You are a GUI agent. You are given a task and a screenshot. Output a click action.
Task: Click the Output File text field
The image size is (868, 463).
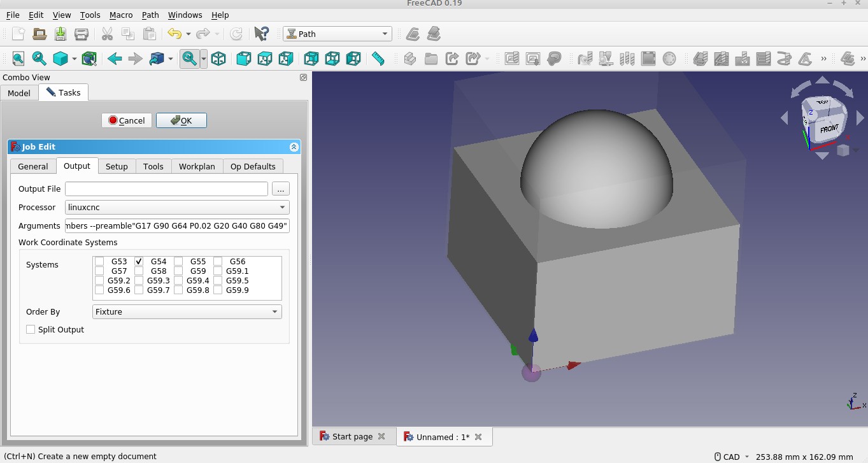click(x=166, y=189)
